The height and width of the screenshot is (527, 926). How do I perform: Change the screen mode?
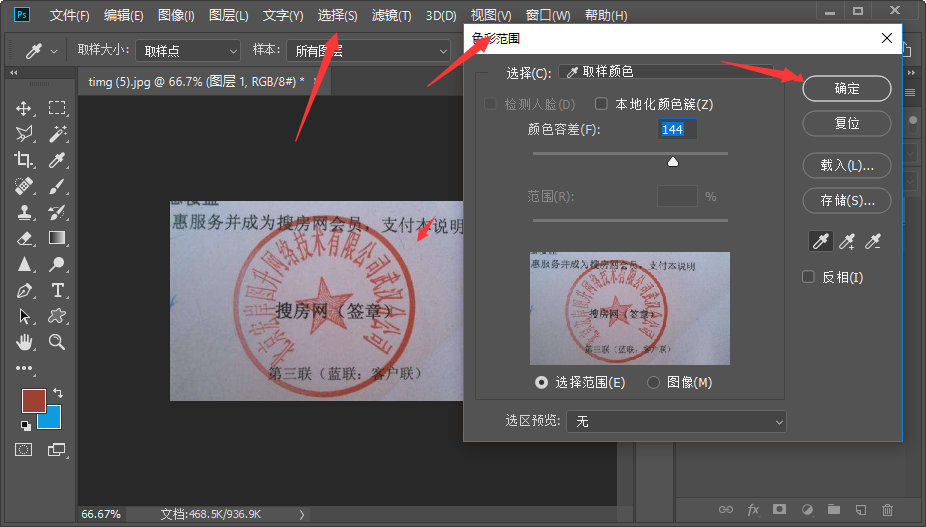(x=57, y=450)
